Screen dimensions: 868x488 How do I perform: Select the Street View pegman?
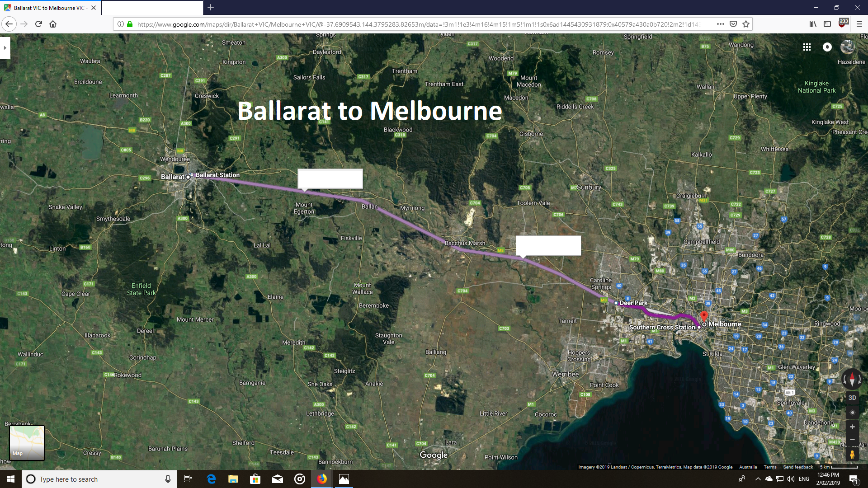click(x=852, y=454)
